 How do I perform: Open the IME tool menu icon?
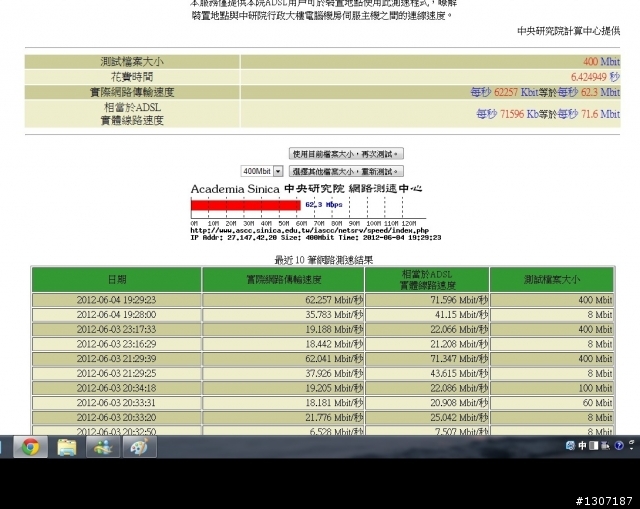pos(606,445)
